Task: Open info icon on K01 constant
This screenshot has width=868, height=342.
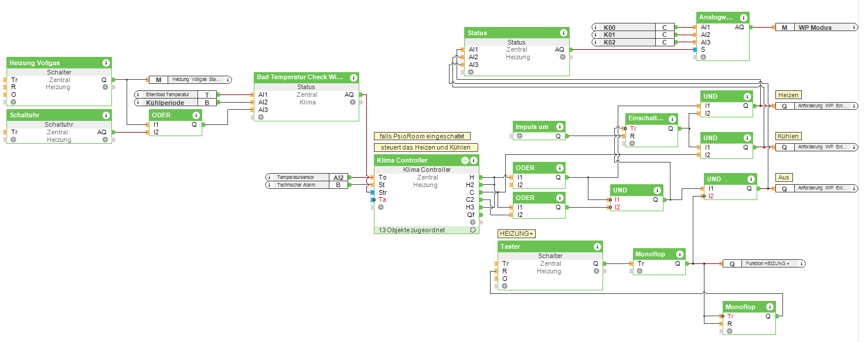Action: coord(595,35)
